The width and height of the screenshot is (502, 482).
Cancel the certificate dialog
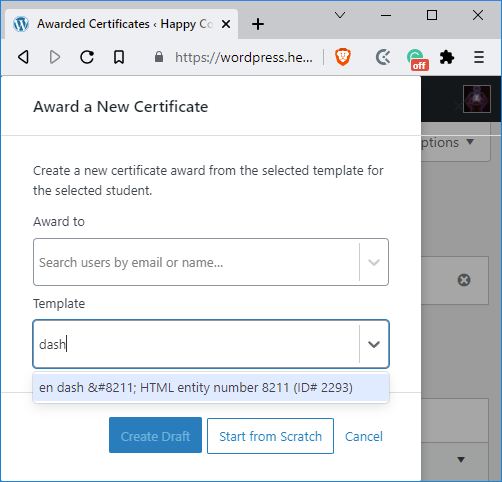click(364, 436)
